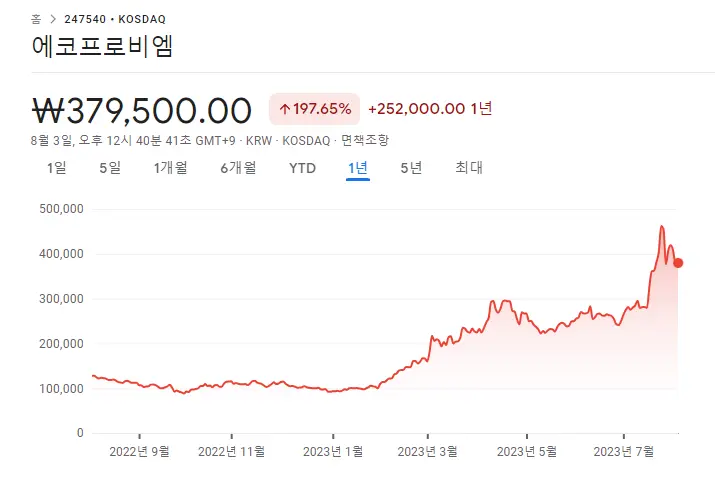
Task: Click the 에코프로비엠 stock title
Action: (x=102, y=47)
